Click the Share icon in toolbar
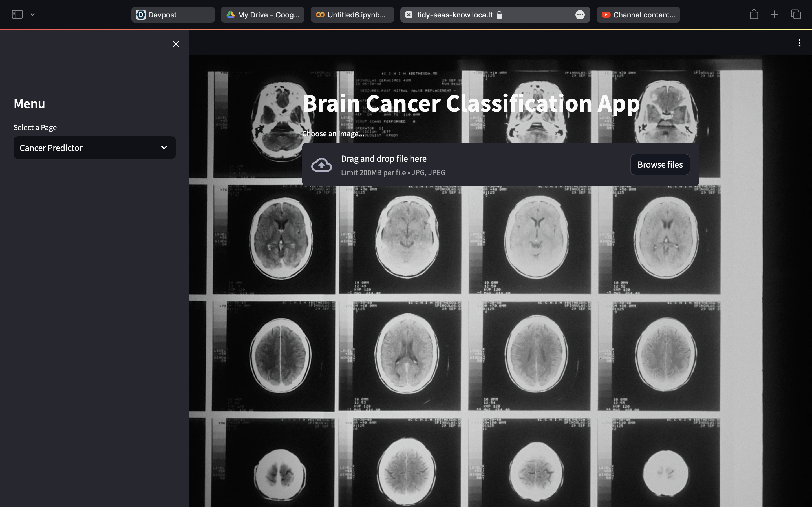The image size is (812, 507). tap(754, 14)
